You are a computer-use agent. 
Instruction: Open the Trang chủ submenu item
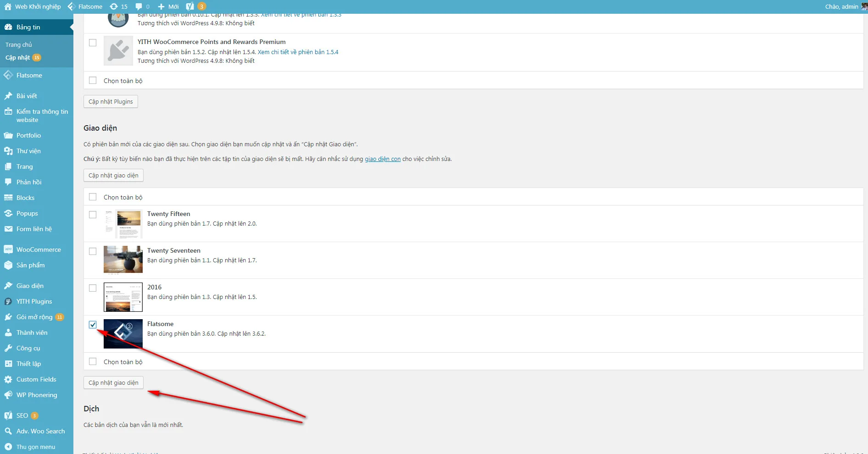(19, 44)
